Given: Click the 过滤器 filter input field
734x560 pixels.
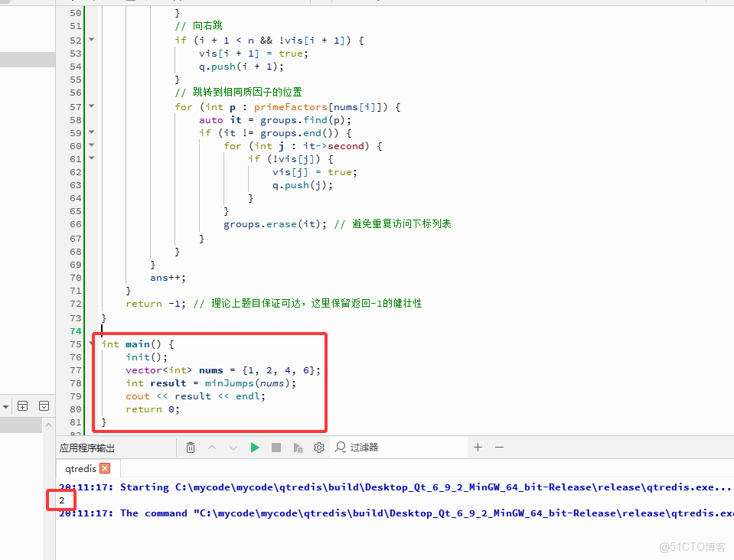Looking at the screenshot, I should [x=406, y=448].
